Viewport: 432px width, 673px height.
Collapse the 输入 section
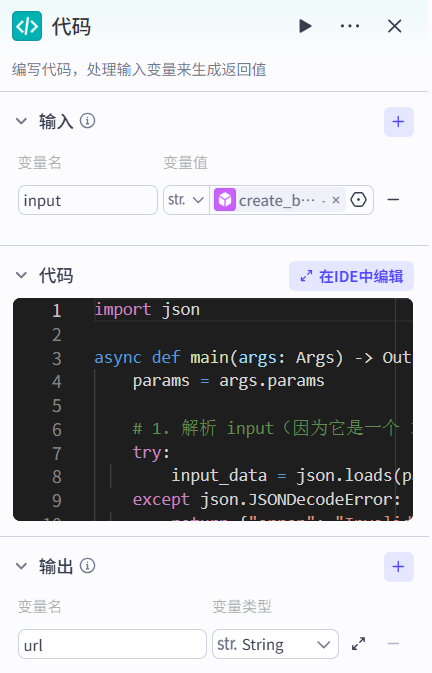21,121
